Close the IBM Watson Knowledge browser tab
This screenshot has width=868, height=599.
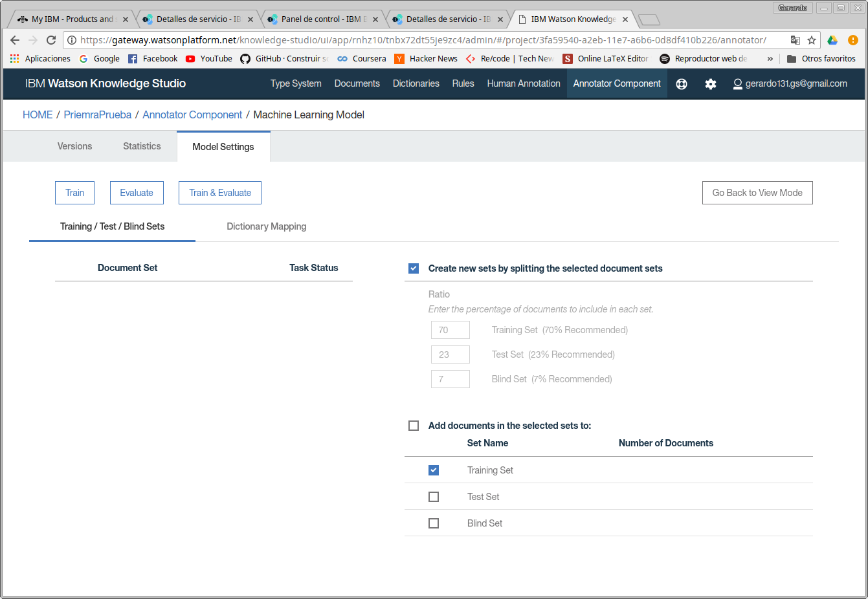coord(625,19)
